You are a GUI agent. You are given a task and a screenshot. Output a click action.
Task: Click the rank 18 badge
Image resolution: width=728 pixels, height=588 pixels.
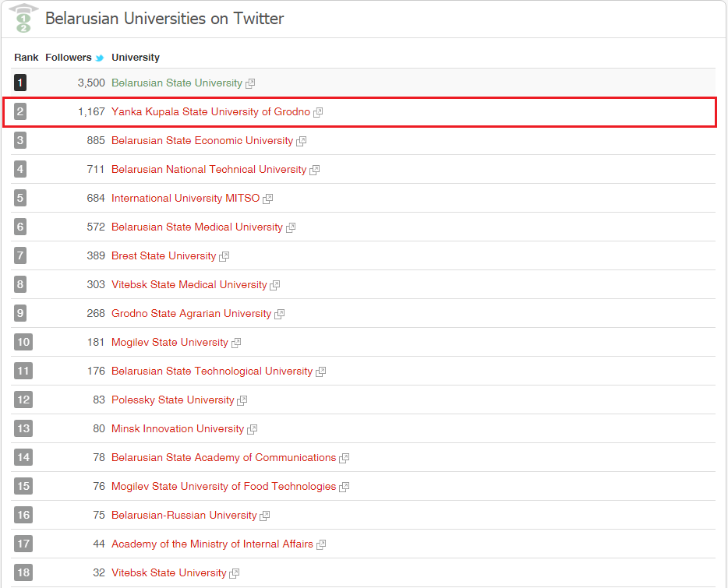point(23,572)
